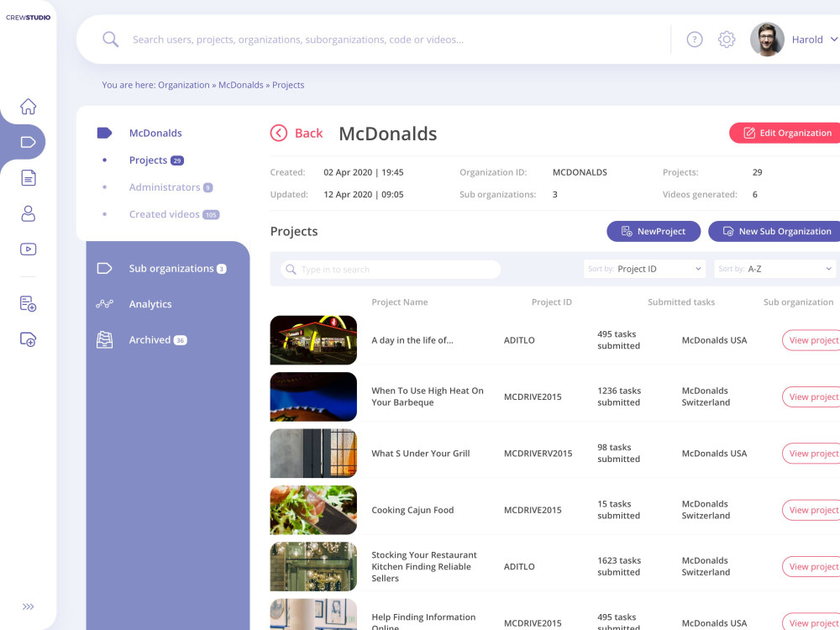The image size is (840, 630).
Task: Click 1623 tasks submitted cell
Action: coord(619,566)
